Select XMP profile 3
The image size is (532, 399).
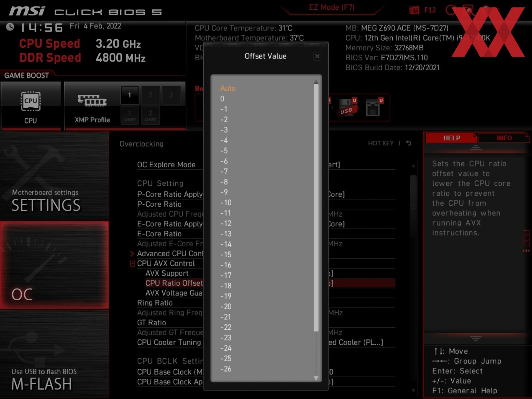pyautogui.click(x=171, y=95)
